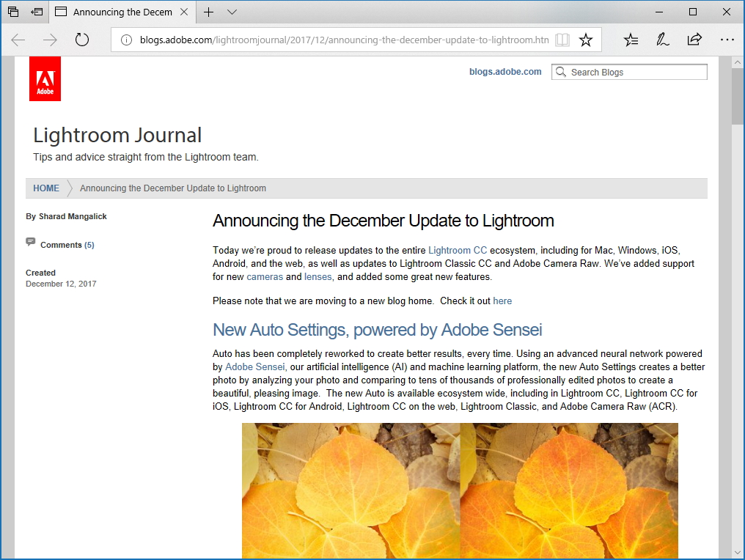This screenshot has width=745, height=560.
Task: Focus the Search Blogs field
Action: [x=630, y=72]
